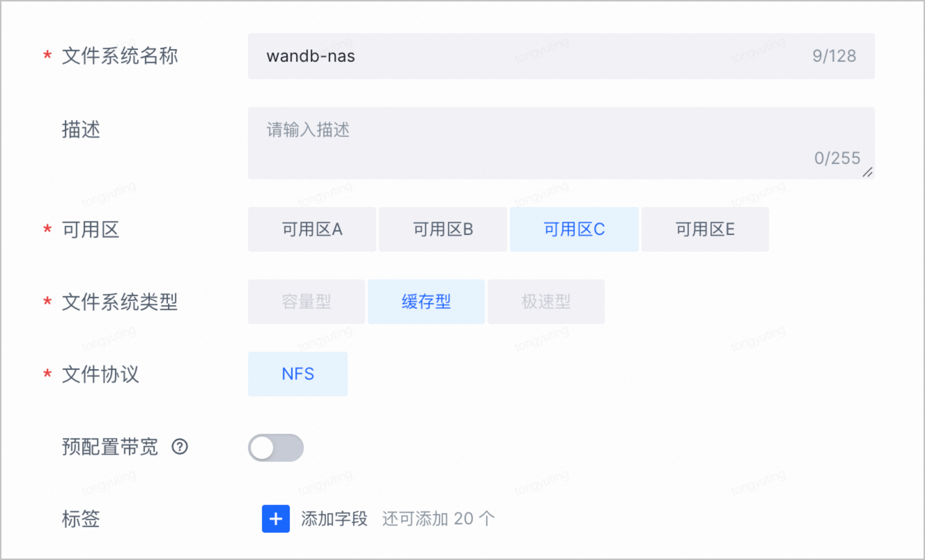925x560 pixels.
Task: Focus the 文件系统名称 input with wandb-nas
Action: point(561,56)
